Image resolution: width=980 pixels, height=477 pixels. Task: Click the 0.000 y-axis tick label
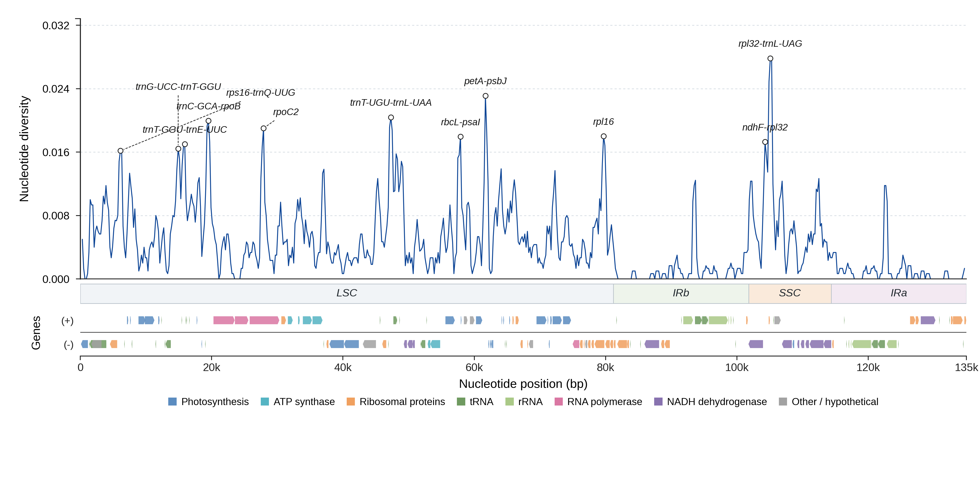56,279
